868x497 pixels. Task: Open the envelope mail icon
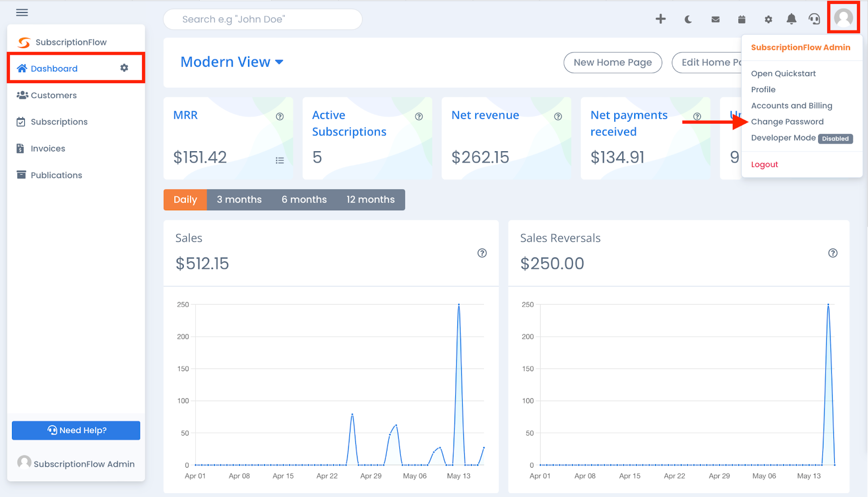coord(716,20)
